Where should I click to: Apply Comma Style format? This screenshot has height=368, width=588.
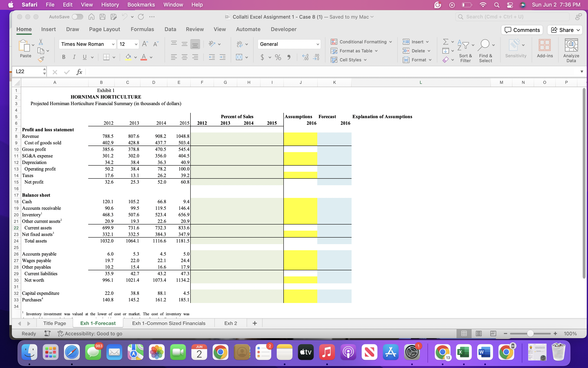[x=289, y=57]
